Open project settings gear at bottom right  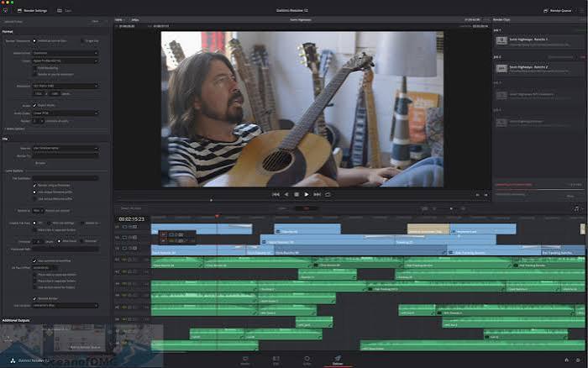coord(578,360)
